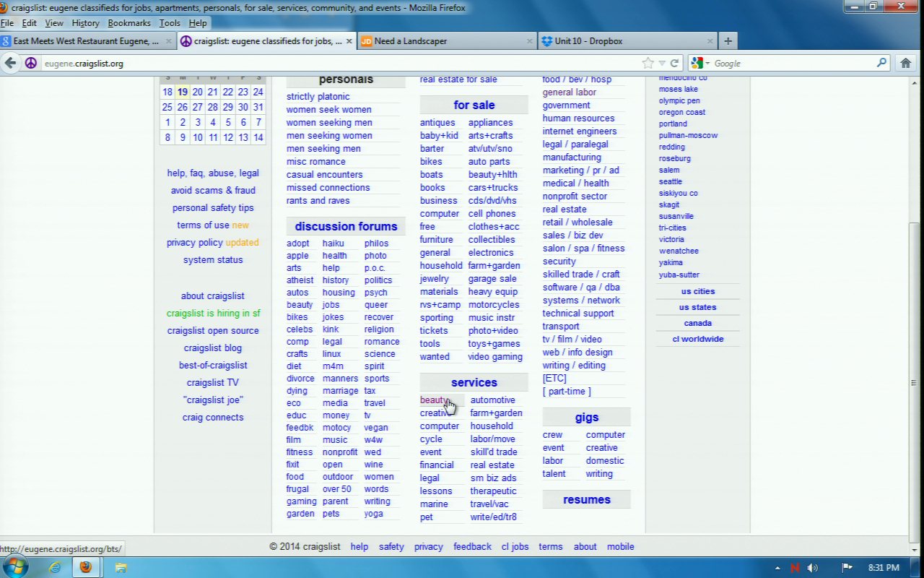Viewport: 924px width, 578px height.
Task: Open the Firefox home page button
Action: pyautogui.click(x=905, y=64)
